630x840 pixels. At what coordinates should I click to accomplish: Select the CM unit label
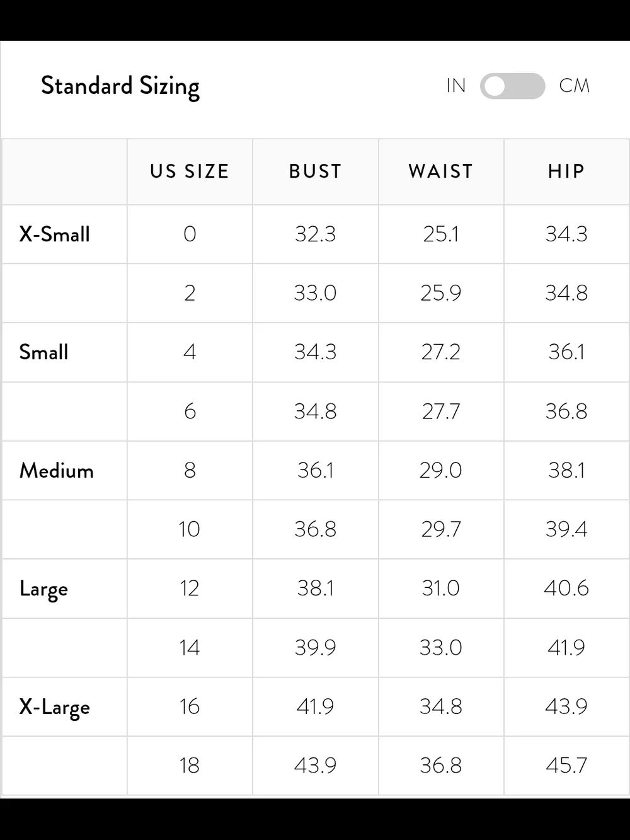(x=575, y=86)
